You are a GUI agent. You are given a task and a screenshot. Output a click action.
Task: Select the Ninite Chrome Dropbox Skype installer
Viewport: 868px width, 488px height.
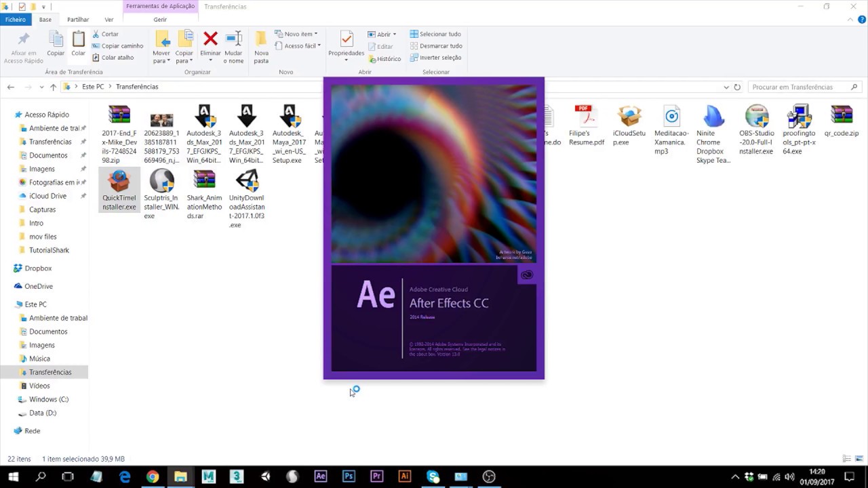[x=713, y=134]
